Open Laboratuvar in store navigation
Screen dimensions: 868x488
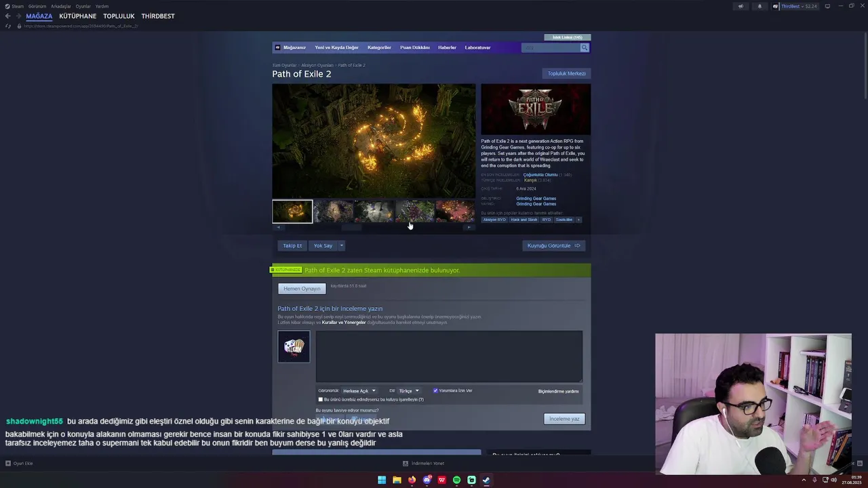(x=477, y=47)
